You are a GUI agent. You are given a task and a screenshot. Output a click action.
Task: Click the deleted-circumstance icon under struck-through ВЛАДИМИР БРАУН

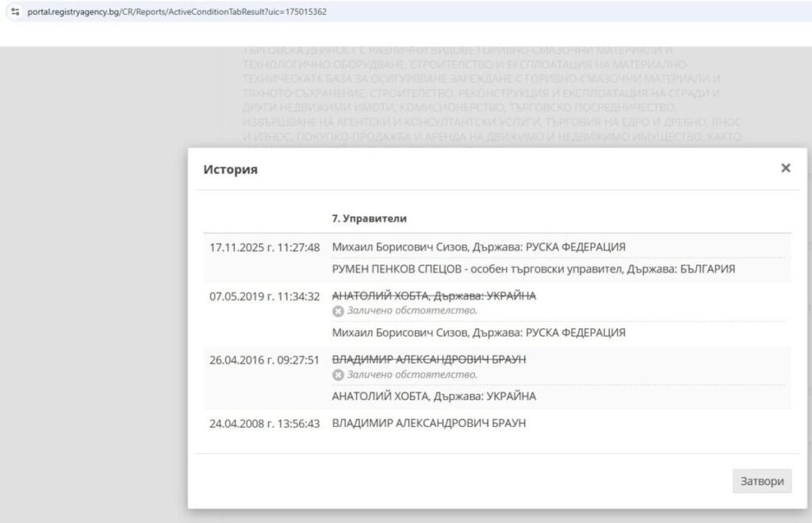click(x=338, y=374)
